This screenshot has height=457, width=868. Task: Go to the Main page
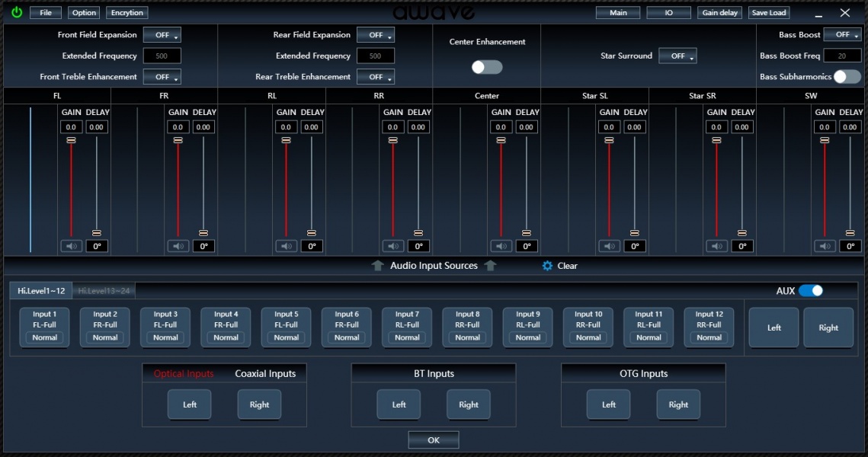point(618,13)
